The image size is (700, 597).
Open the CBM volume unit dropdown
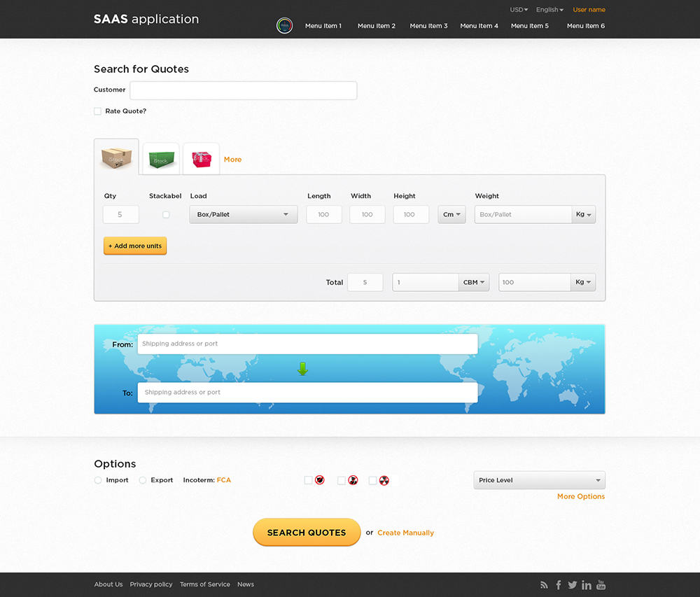point(474,283)
